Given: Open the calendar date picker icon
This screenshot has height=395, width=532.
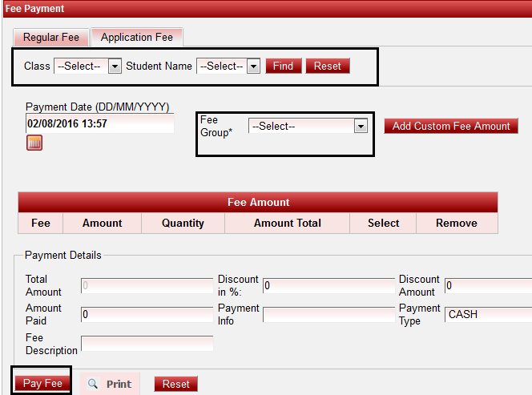Looking at the screenshot, I should click(x=34, y=143).
